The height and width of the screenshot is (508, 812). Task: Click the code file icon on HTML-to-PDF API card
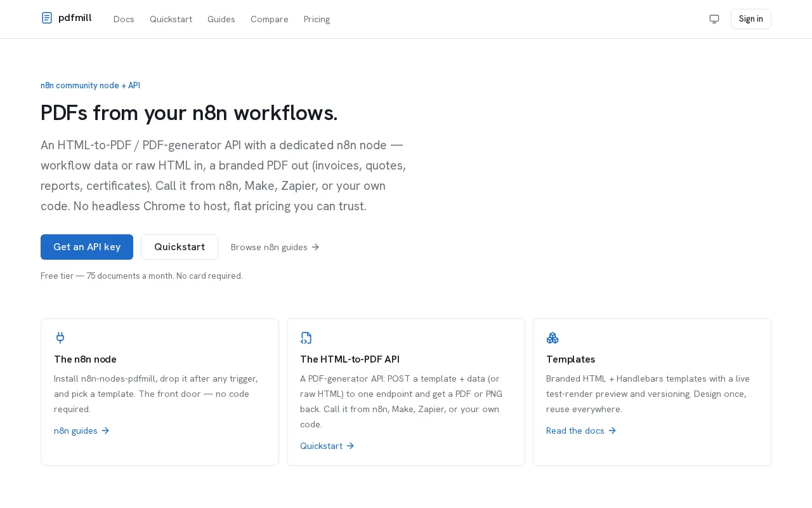coord(306,338)
